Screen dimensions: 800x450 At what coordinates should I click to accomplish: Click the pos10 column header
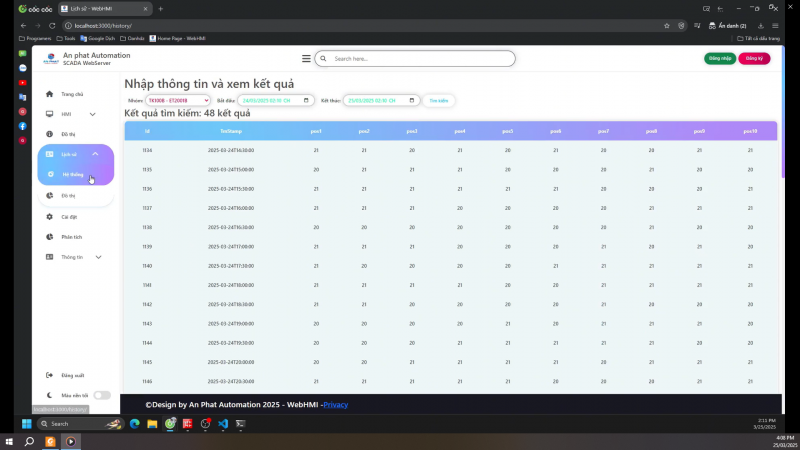(x=750, y=131)
